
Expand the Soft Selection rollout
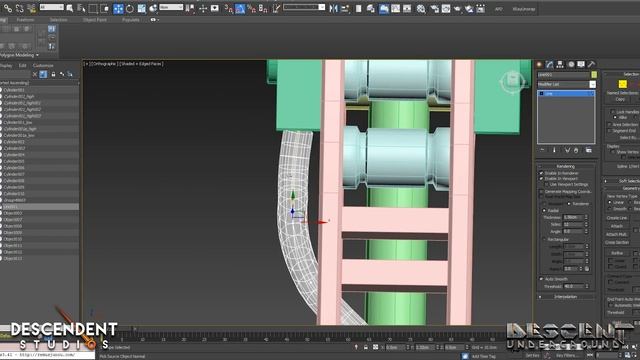622,181
